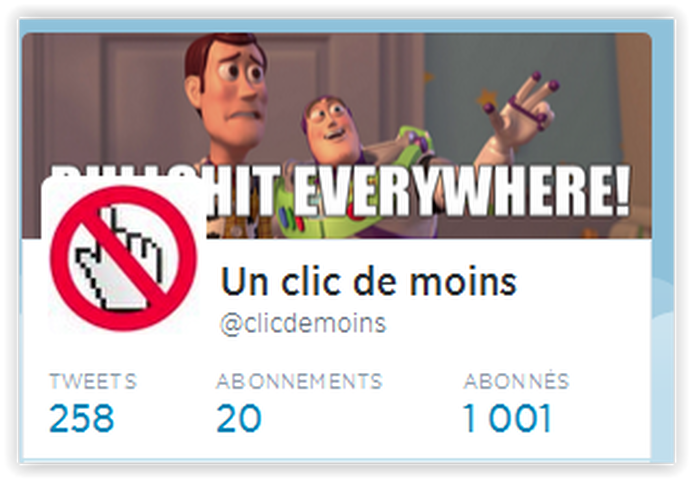691x480 pixels.
Task: Open the Un clic de moins profile name
Action: coord(368,282)
